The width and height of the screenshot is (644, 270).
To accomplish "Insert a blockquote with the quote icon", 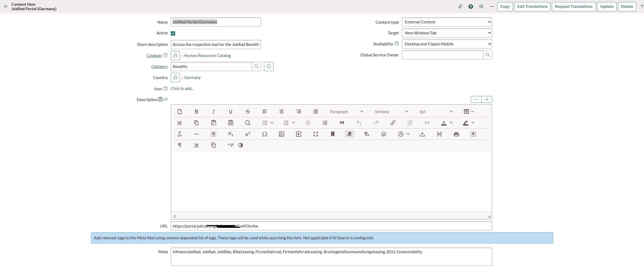I will [x=342, y=123].
